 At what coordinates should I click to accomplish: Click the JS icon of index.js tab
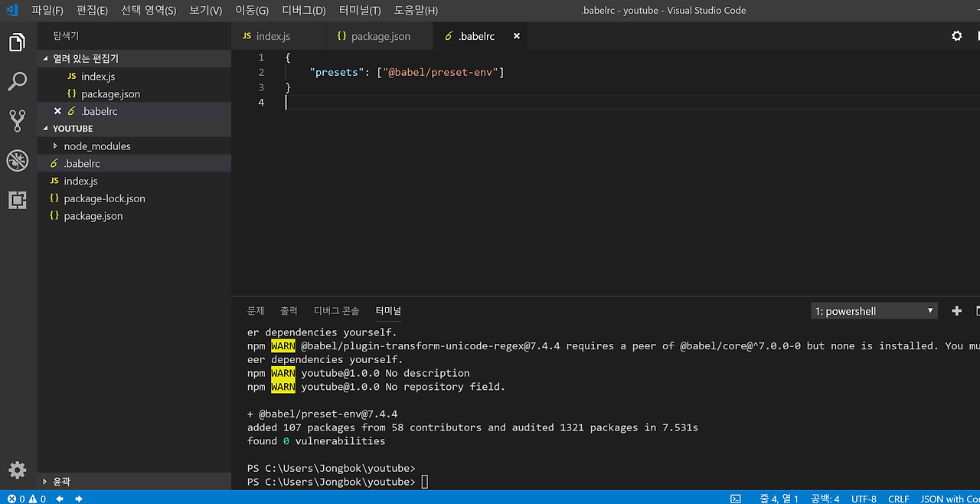click(247, 36)
